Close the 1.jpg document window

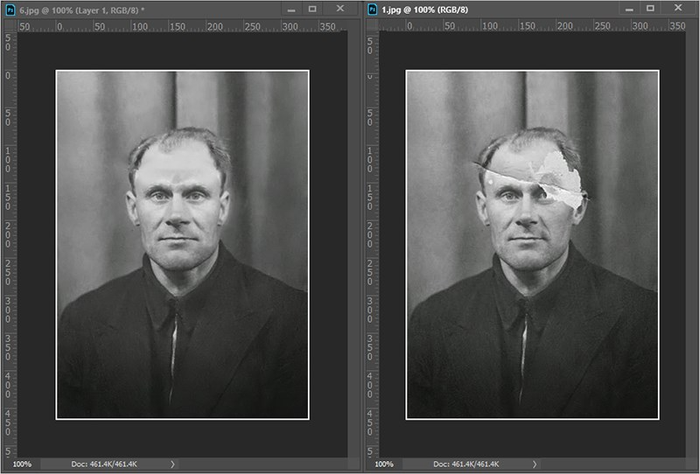(689, 9)
